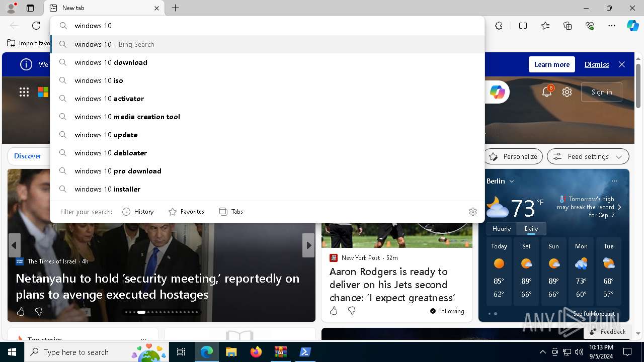644x362 pixels.
Task: Open notifications bell icon
Action: [547, 92]
